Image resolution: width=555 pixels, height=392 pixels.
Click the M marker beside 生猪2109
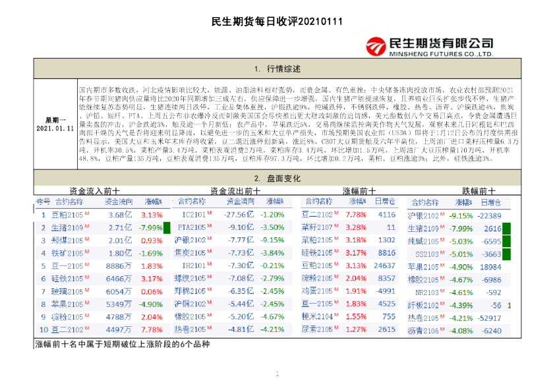click(x=86, y=227)
